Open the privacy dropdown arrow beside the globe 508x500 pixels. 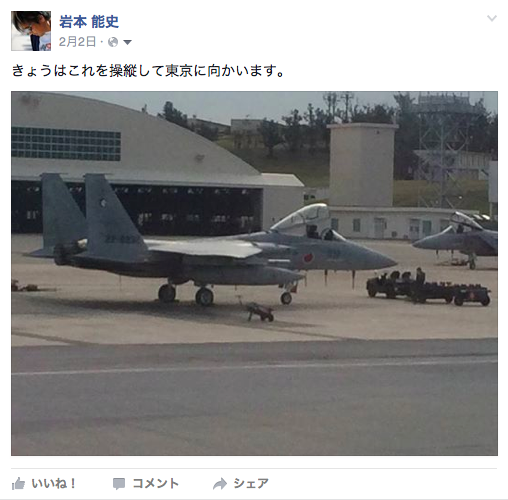coord(127,42)
